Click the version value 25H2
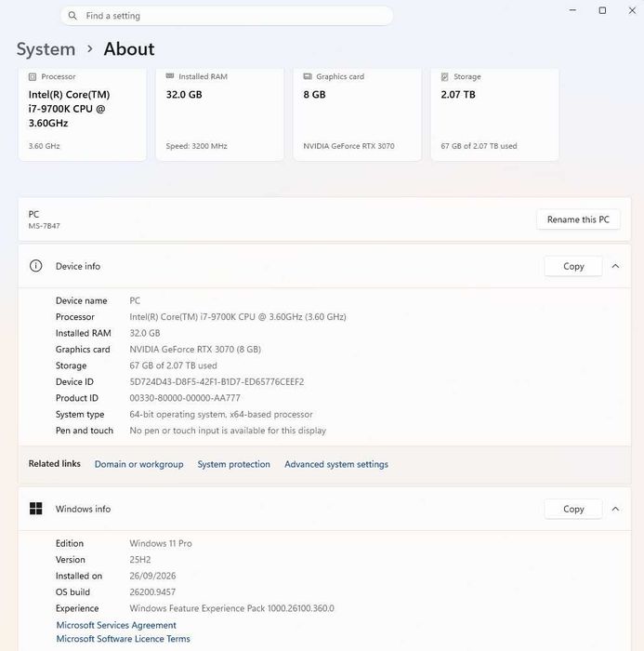This screenshot has height=651, width=644. click(x=139, y=559)
